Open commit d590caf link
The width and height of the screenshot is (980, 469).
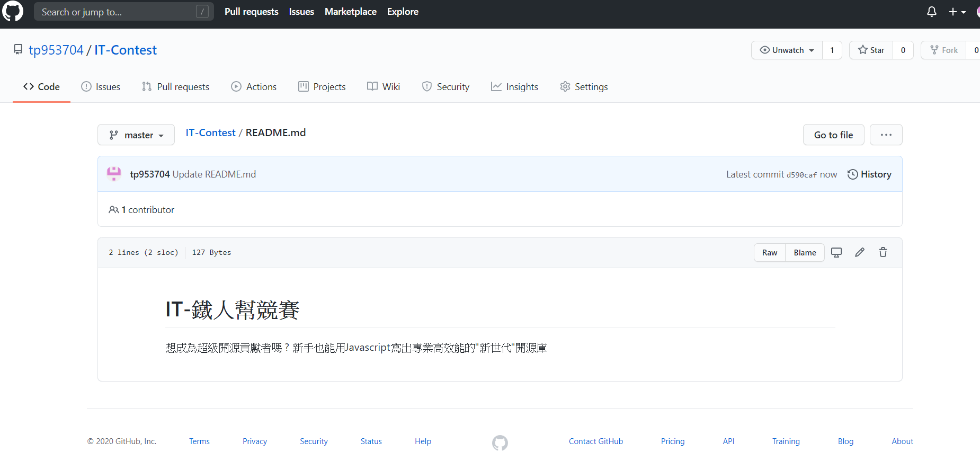pyautogui.click(x=801, y=175)
